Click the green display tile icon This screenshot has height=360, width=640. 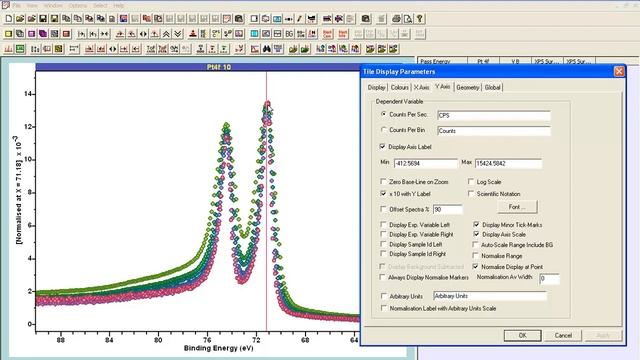20,49
